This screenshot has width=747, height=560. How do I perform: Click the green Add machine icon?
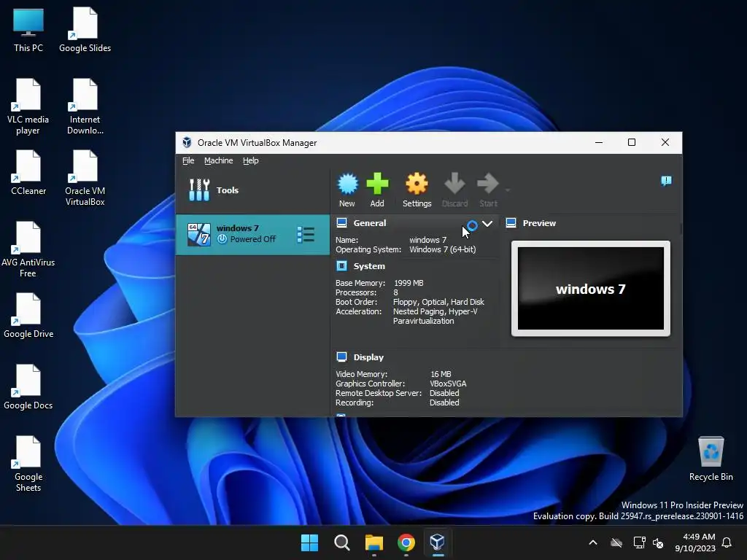pyautogui.click(x=377, y=184)
